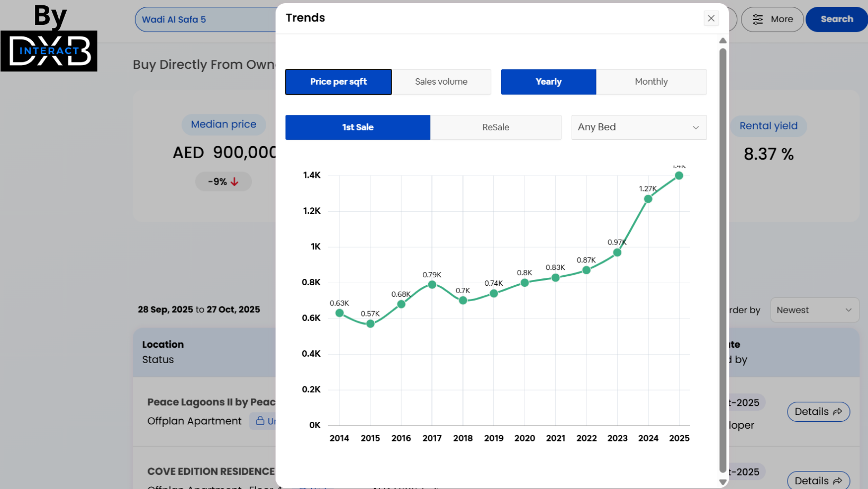Click the 2017 data point marker
The width and height of the screenshot is (868, 489).
(x=432, y=285)
